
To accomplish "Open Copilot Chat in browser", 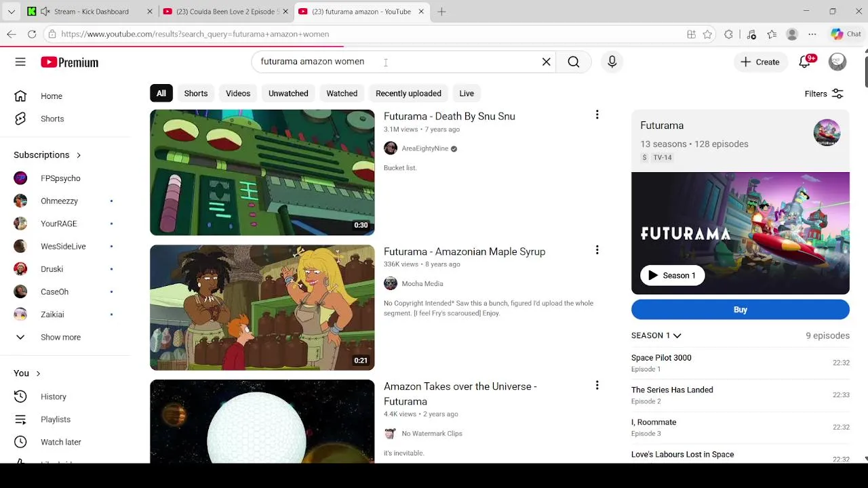I will (x=846, y=34).
